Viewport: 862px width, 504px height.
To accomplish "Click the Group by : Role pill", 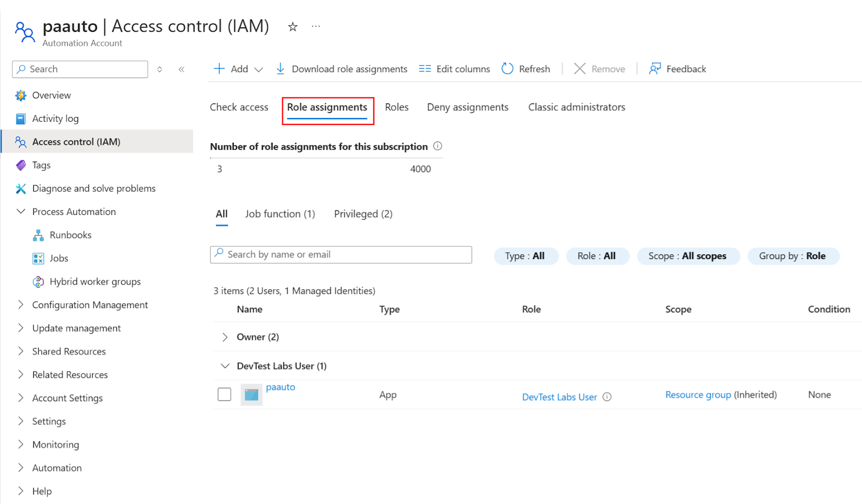I will (793, 256).
